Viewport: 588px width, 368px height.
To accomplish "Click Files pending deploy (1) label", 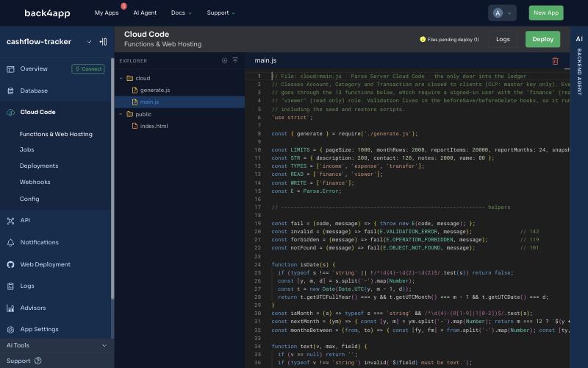I will (453, 40).
